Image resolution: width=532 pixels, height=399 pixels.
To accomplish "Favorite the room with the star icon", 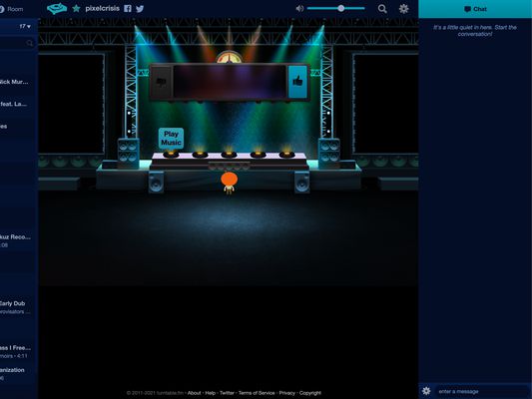I will point(76,8).
